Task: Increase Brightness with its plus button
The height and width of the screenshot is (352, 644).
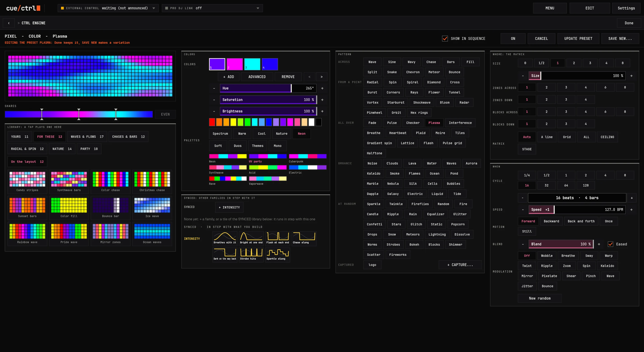Action: [x=322, y=111]
